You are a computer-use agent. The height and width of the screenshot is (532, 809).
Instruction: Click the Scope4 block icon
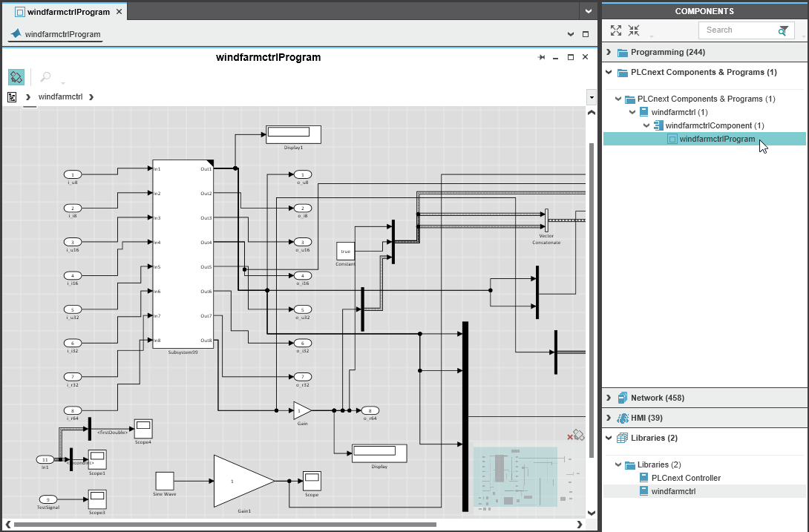point(143,428)
